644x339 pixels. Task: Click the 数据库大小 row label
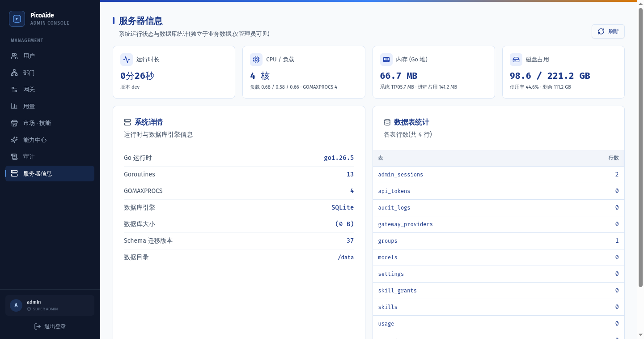140,224
